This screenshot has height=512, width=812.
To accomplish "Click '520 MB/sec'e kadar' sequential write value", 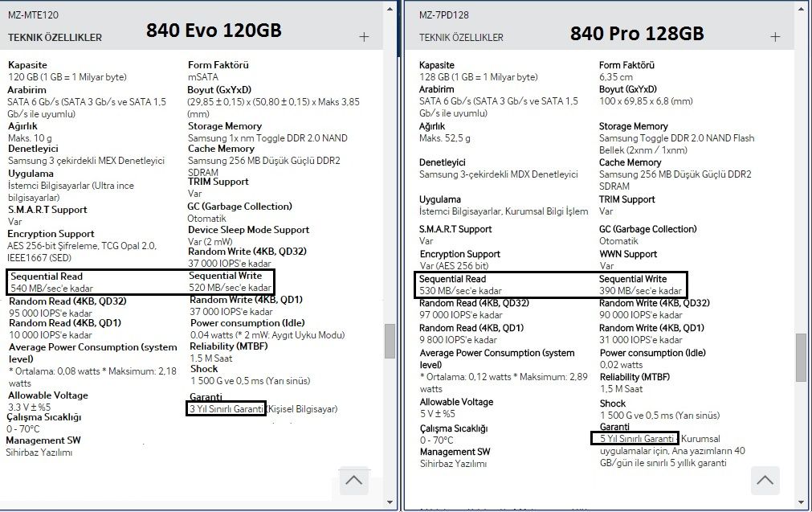I will (x=230, y=287).
